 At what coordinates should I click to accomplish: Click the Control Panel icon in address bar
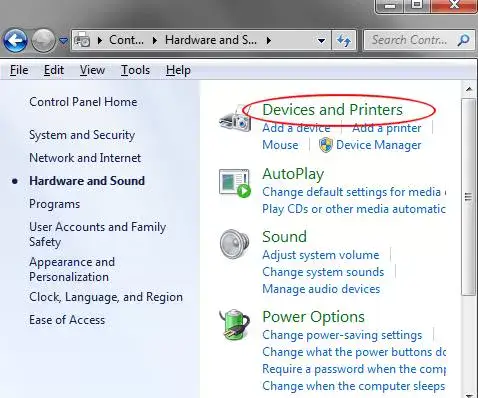tap(82, 40)
